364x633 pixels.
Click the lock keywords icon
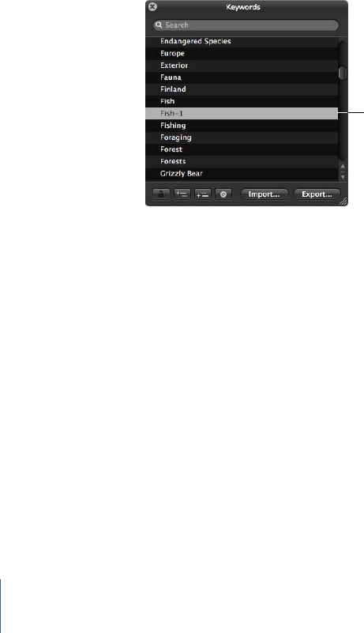(161, 194)
